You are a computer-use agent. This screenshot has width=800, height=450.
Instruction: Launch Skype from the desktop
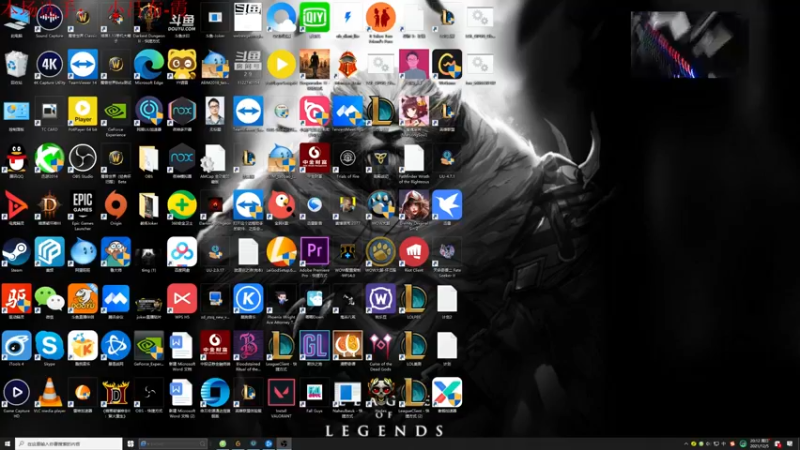49,346
